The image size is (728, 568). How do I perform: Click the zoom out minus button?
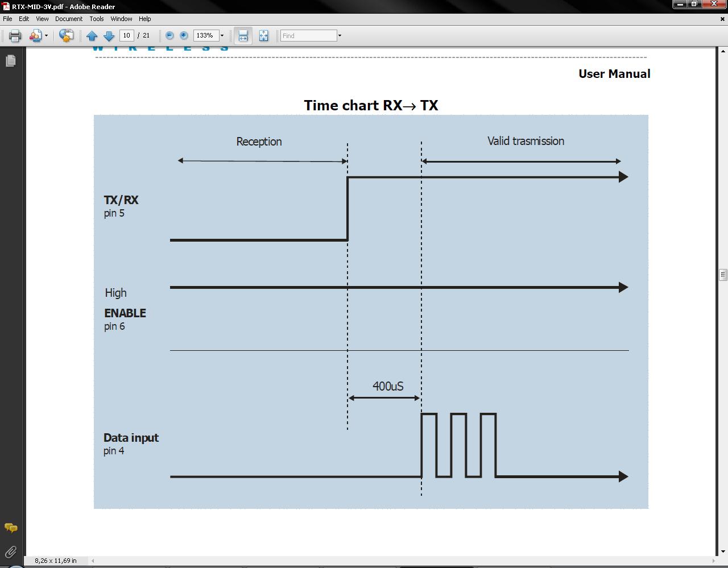point(169,36)
